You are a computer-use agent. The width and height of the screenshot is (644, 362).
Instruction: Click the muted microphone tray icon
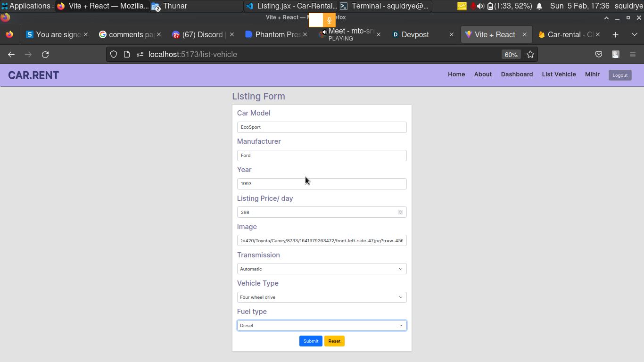pos(473,6)
